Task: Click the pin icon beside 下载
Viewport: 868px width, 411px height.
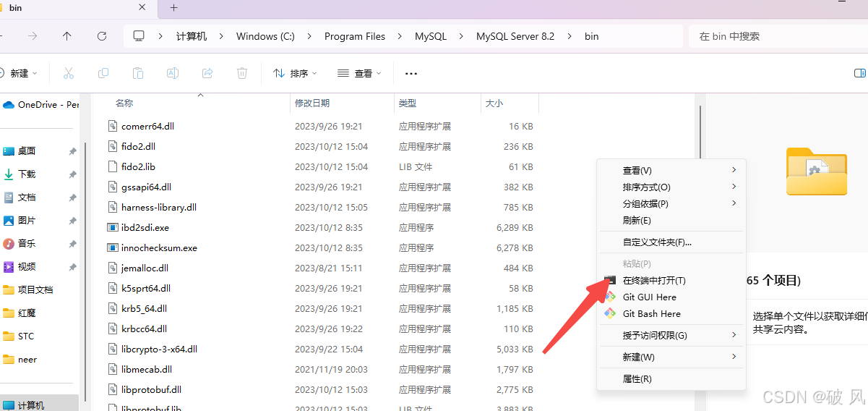Action: click(72, 174)
